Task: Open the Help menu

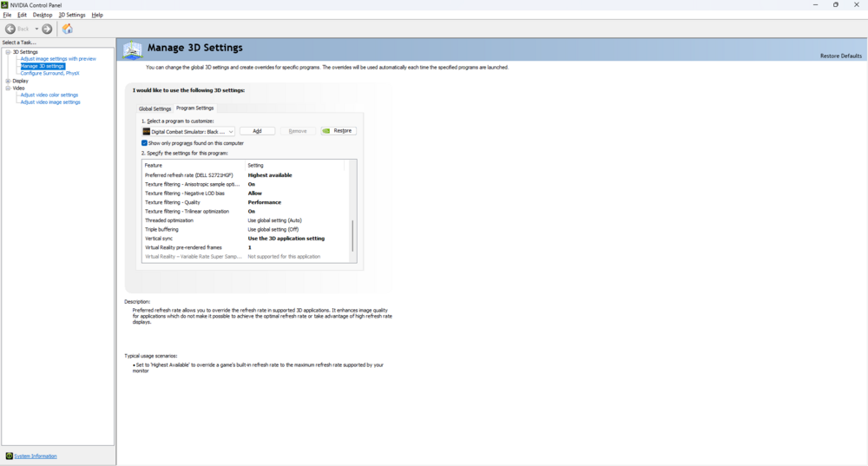Action: coord(97,15)
